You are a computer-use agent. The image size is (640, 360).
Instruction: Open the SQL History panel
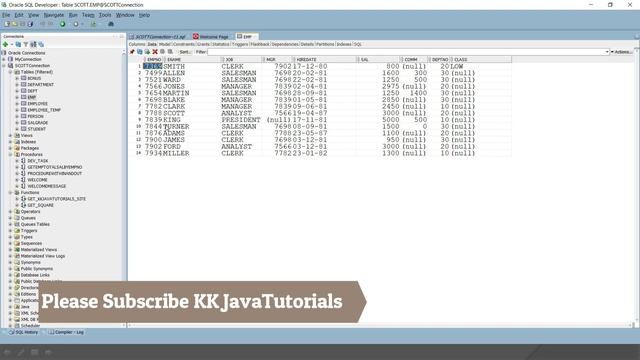click(24, 332)
